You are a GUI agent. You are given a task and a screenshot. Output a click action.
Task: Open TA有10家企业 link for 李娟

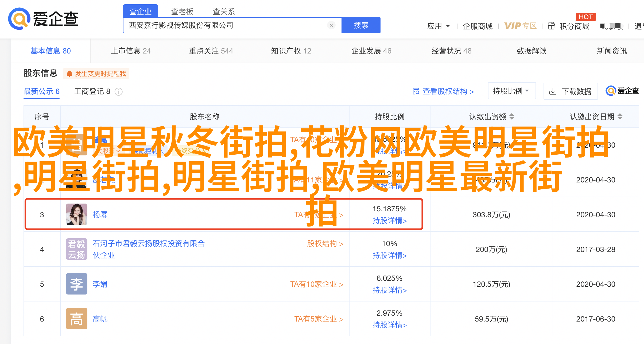(x=317, y=284)
